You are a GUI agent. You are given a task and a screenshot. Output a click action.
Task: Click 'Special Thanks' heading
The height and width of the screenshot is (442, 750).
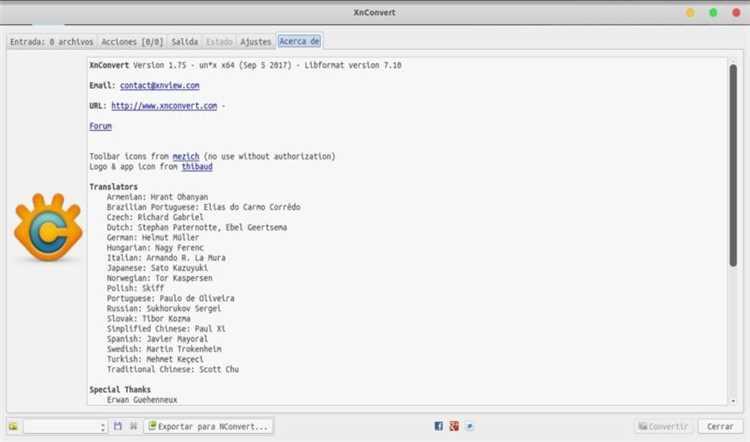pyautogui.click(x=120, y=389)
